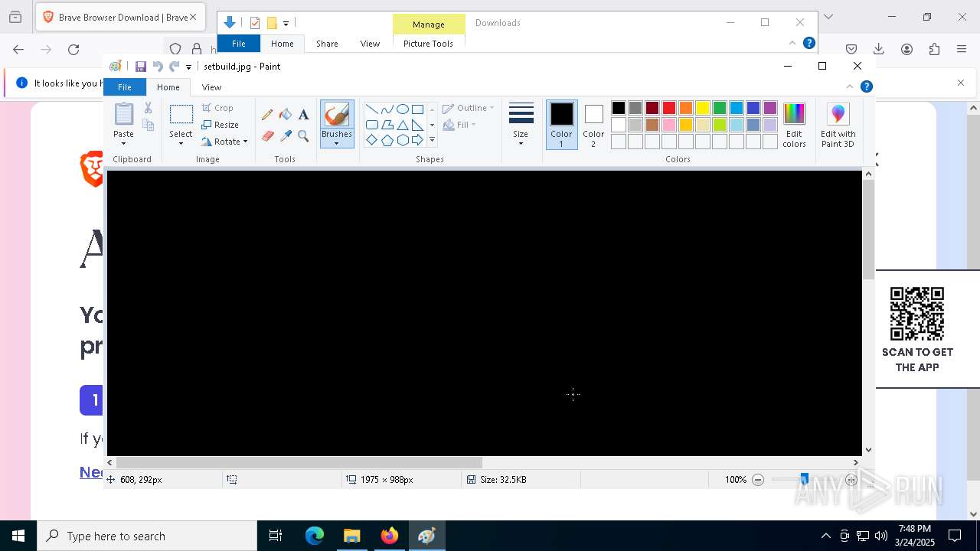Open Microsoft Edge from the taskbar
This screenshot has width=980, height=551.
[315, 536]
